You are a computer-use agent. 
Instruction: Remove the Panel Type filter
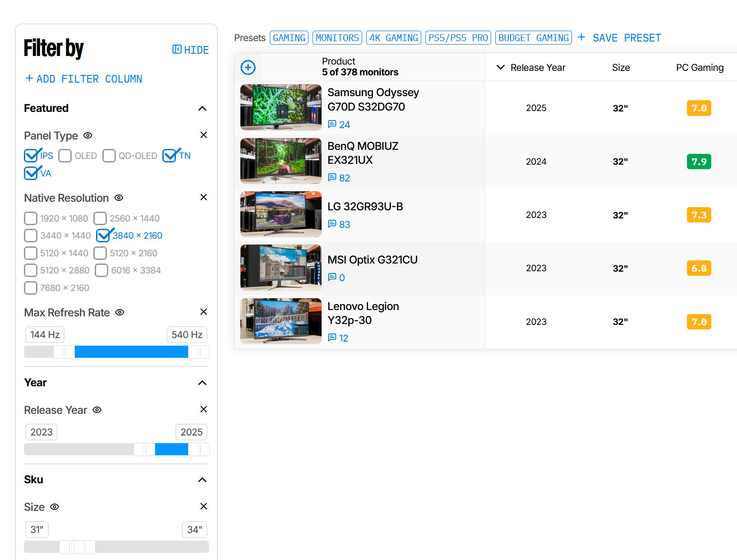[x=203, y=135]
